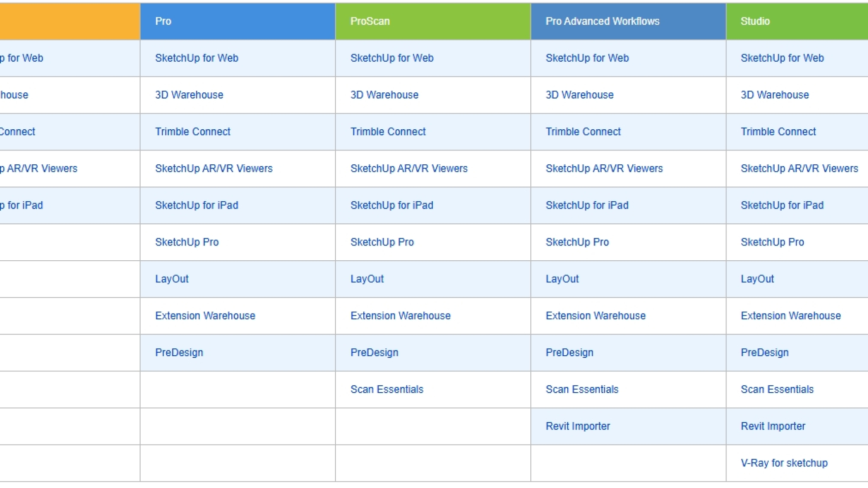Click the Studio column header
This screenshot has width=868, height=488.
click(x=755, y=21)
